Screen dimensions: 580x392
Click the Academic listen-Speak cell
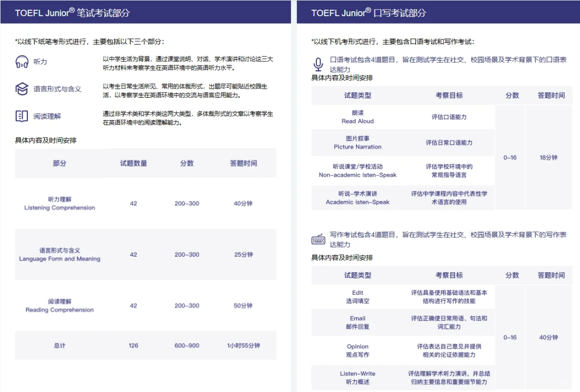point(358,198)
